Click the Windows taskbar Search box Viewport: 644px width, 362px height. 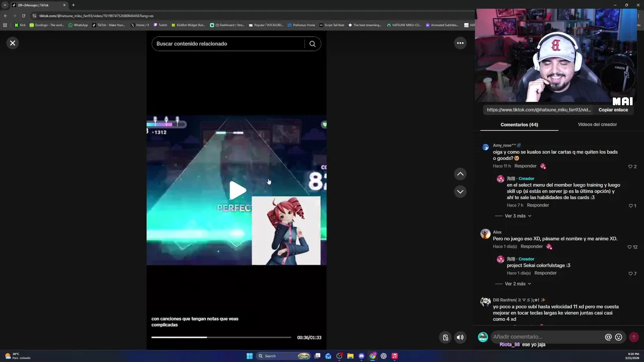pos(283,356)
